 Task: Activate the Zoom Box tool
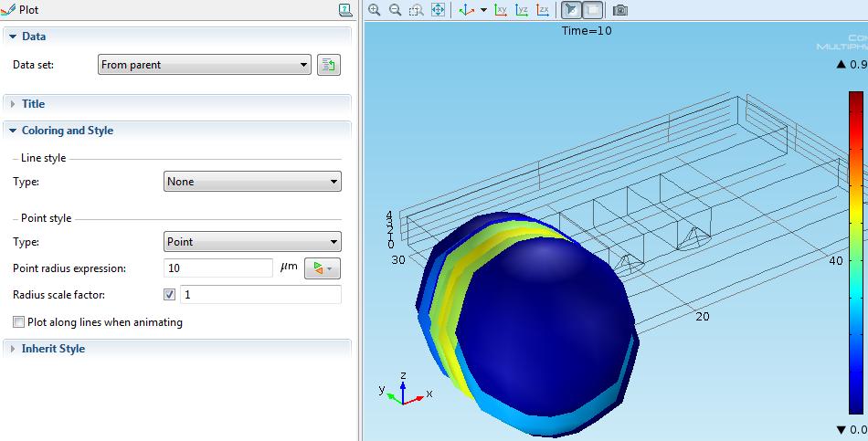pyautogui.click(x=416, y=10)
